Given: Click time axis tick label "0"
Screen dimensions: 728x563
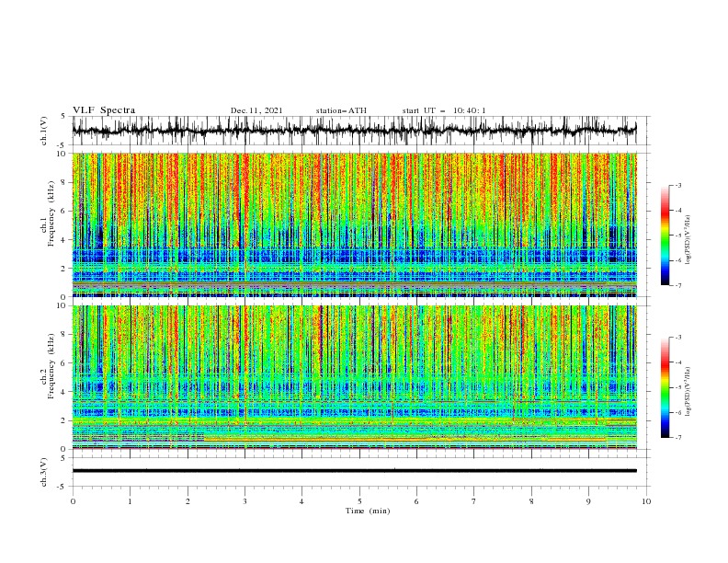Looking at the screenshot, I should [x=73, y=501].
